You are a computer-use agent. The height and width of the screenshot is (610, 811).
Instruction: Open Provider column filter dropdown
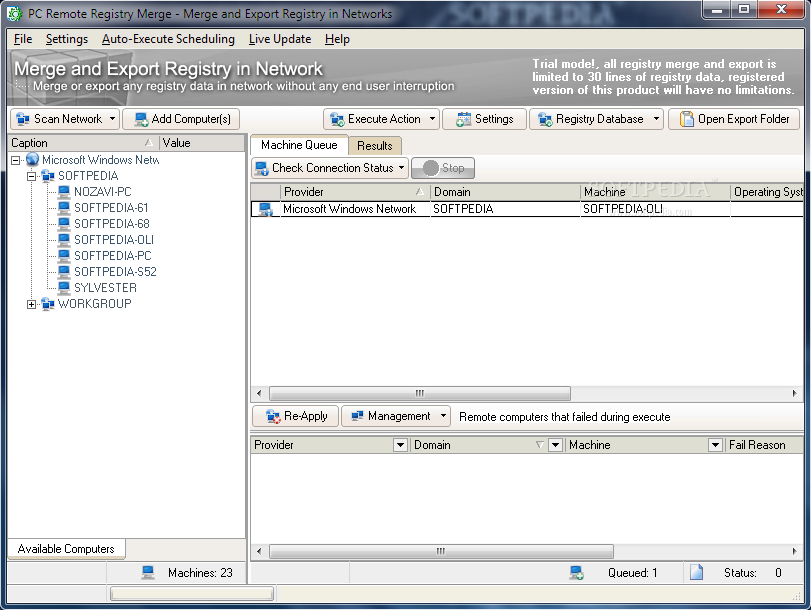tap(400, 445)
